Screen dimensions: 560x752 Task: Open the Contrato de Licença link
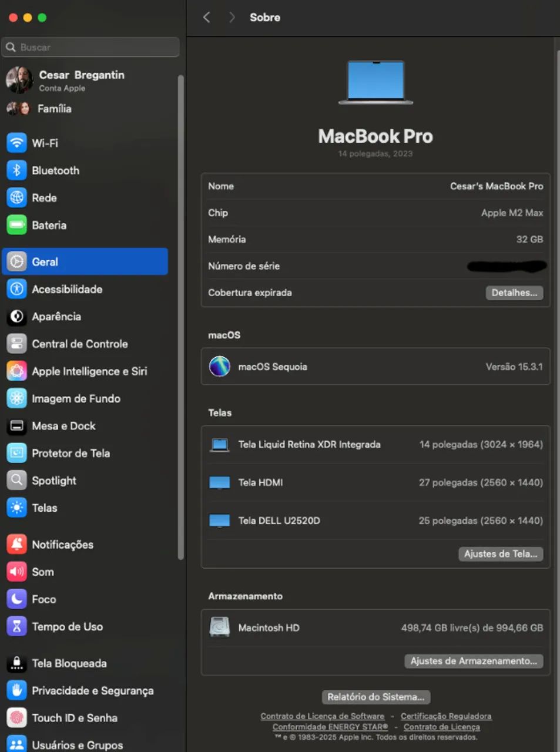tap(442, 727)
